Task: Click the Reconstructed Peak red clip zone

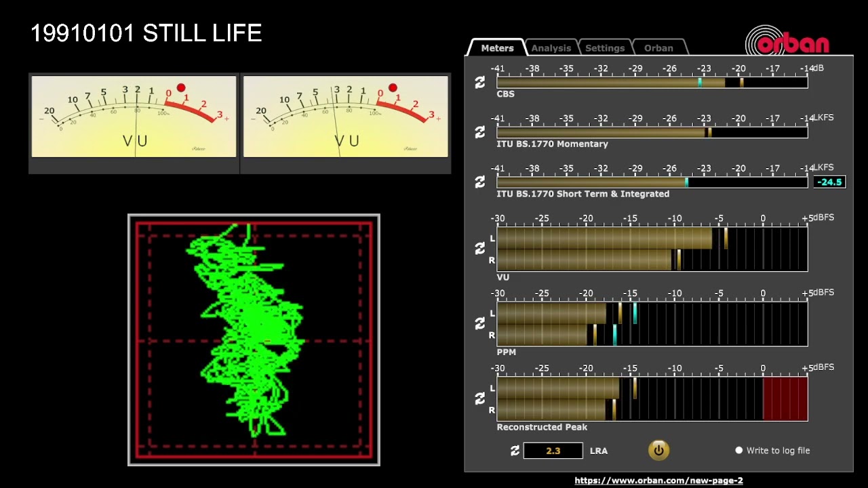Action: point(785,399)
